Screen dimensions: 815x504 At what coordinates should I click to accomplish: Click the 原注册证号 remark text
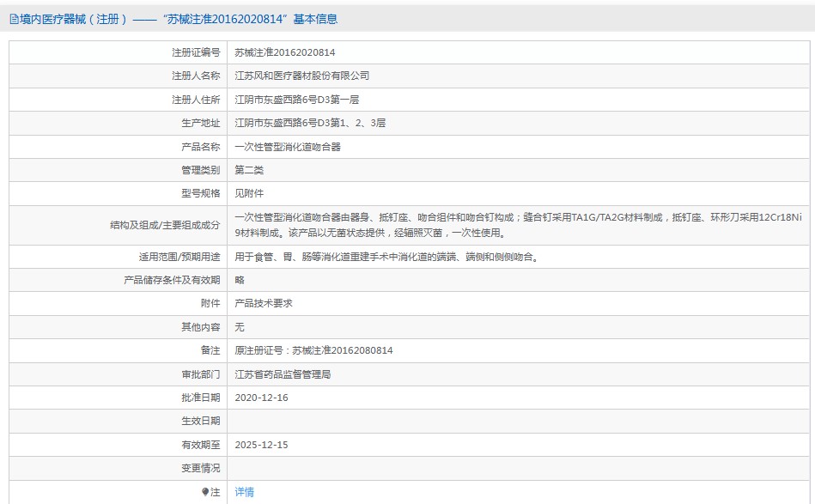[x=313, y=350]
